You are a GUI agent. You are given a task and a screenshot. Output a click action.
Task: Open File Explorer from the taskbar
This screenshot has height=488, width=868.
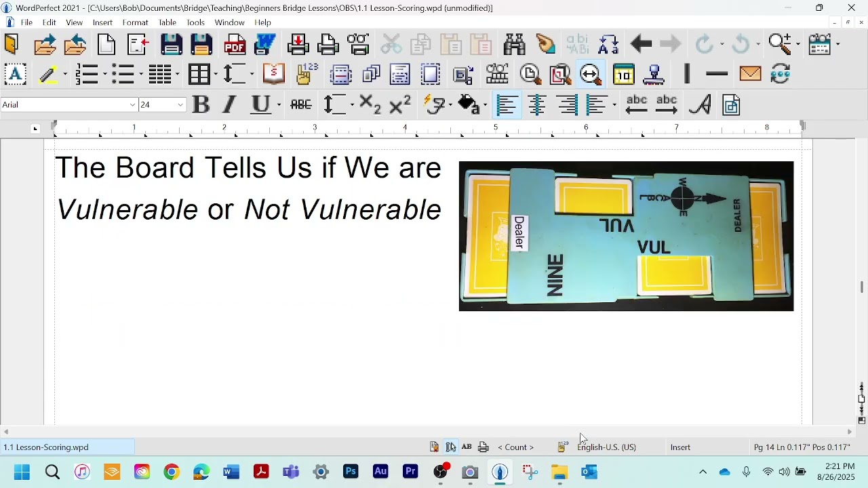(x=559, y=472)
